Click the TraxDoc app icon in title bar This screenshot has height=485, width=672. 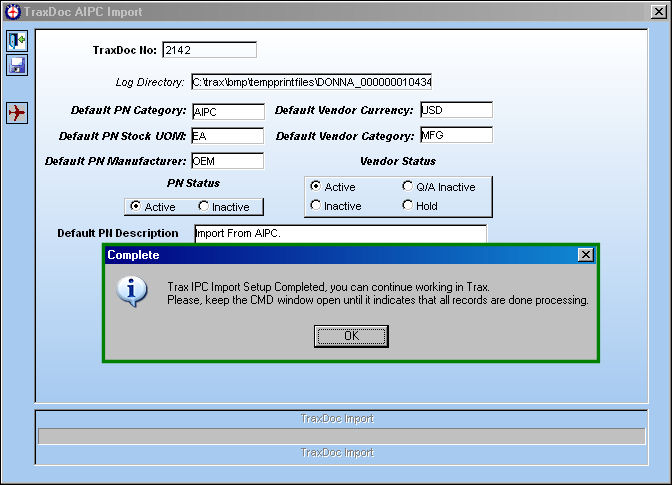12,12
